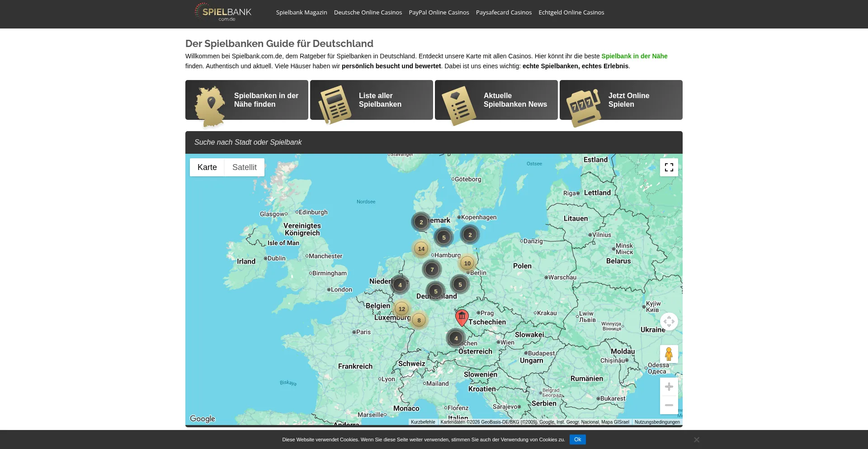The image size is (868, 449).
Task: Open cluster 7 south of Hamburg
Action: pos(432,269)
